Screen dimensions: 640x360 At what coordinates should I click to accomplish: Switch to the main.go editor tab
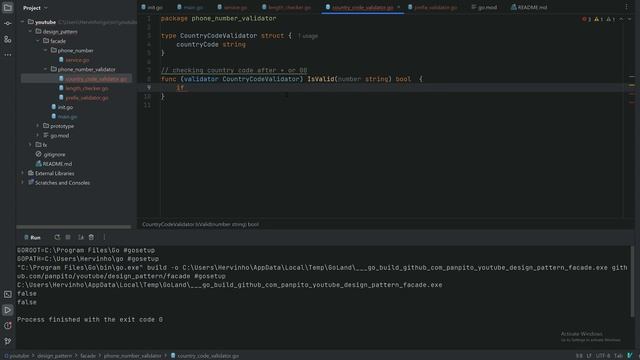190,7
